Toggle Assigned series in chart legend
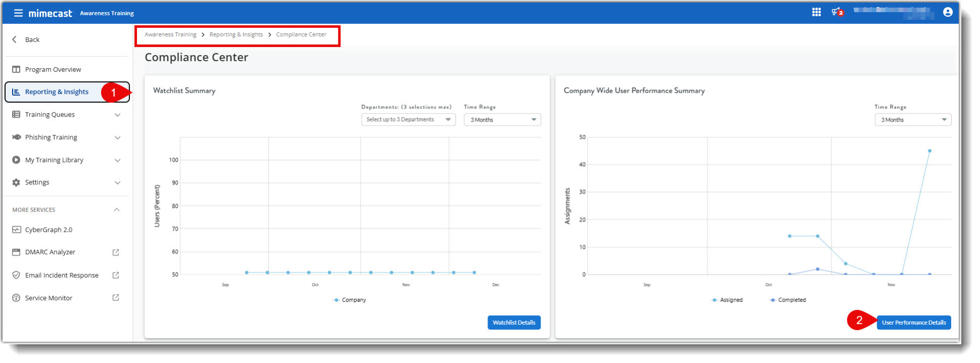This screenshot has width=980, height=363. [727, 300]
